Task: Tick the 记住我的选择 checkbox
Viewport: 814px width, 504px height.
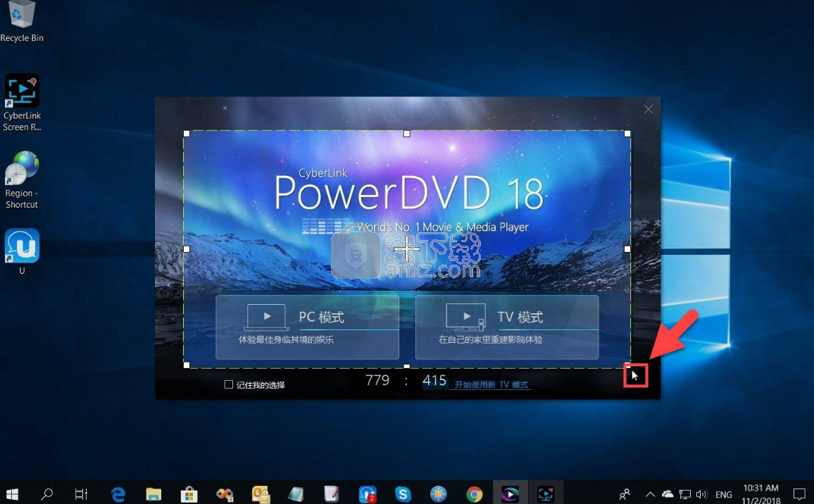Action: [x=228, y=384]
